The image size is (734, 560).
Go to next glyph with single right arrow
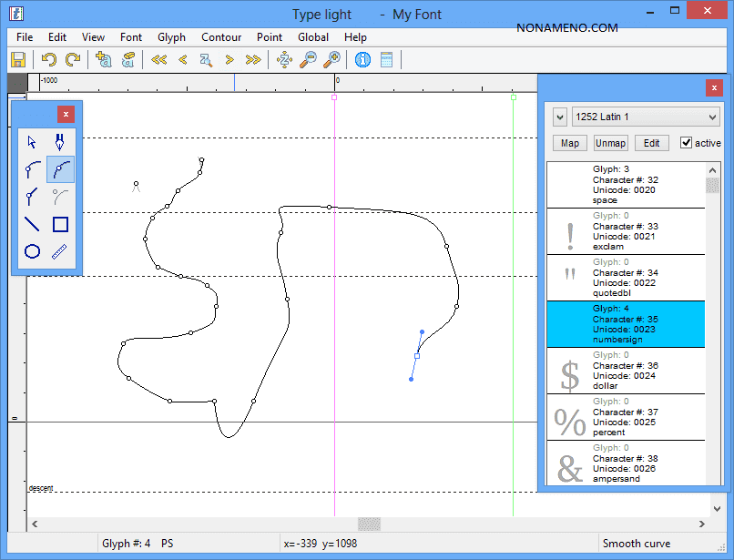click(x=229, y=60)
